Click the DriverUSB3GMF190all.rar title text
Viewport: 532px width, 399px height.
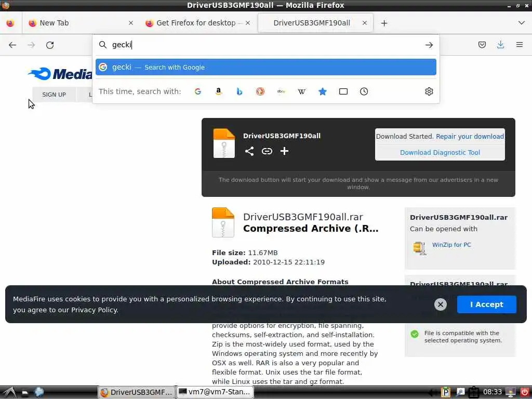coord(303,217)
